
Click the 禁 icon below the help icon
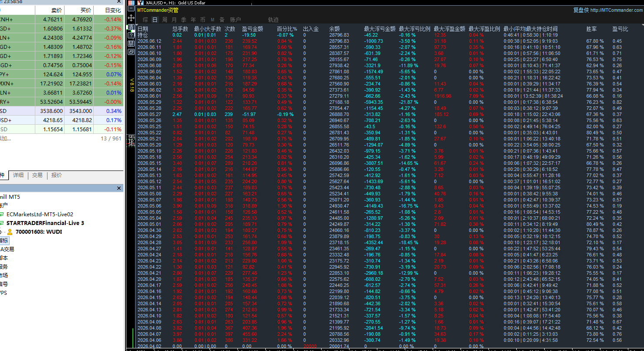131,44
